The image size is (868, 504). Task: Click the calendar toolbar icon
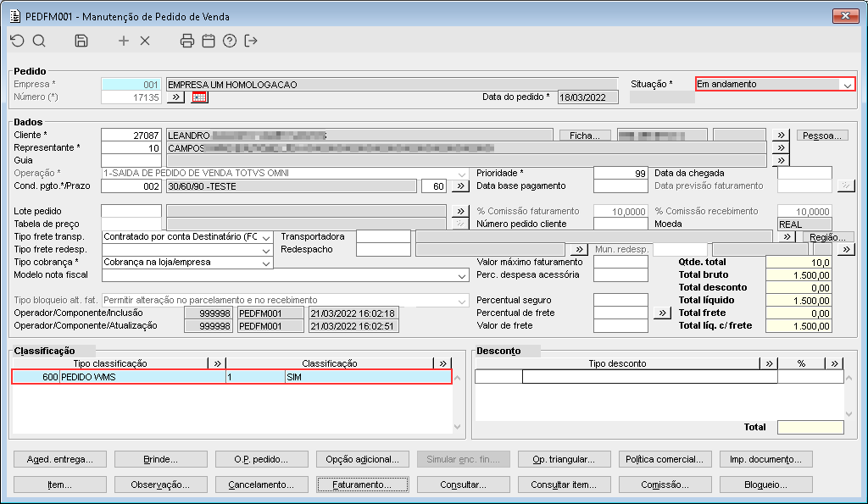point(209,41)
